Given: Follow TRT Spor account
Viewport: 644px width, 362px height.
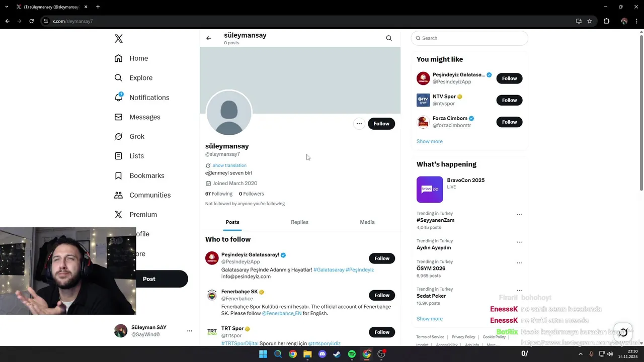Looking at the screenshot, I should [x=382, y=332].
